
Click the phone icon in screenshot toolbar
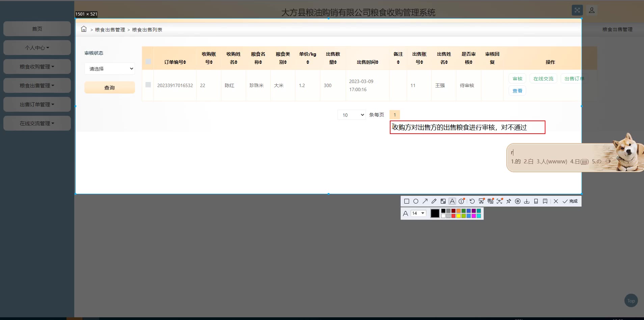click(536, 201)
